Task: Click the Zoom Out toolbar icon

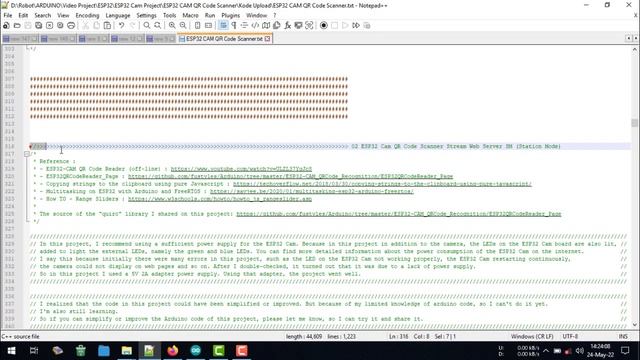Action: pos(183,25)
